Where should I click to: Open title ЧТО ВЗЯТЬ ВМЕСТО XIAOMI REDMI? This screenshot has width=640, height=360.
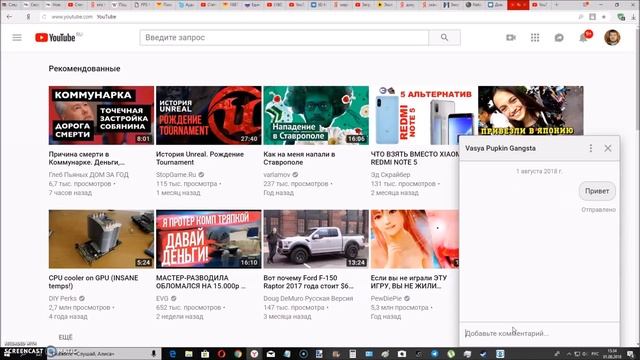point(415,158)
